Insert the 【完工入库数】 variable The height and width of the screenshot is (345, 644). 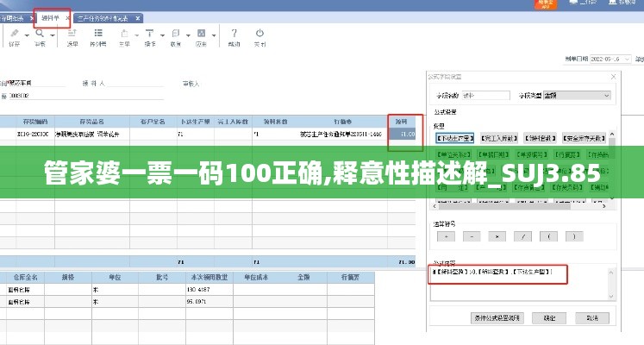point(498,138)
